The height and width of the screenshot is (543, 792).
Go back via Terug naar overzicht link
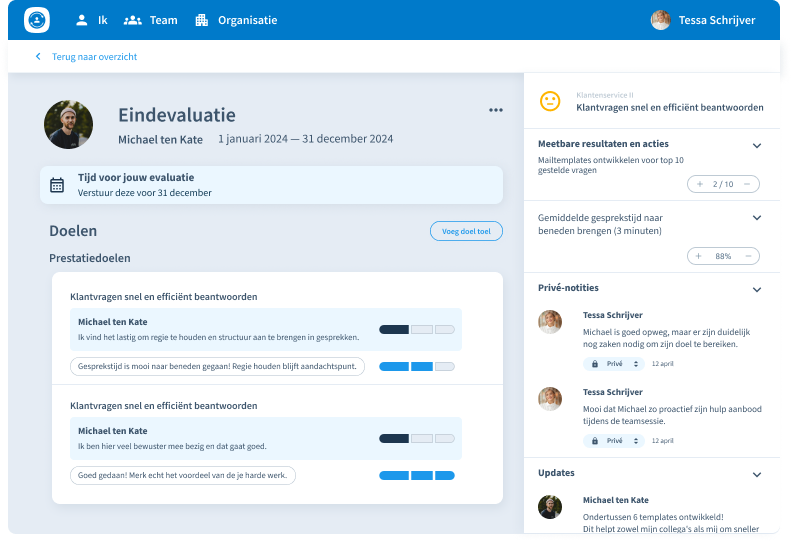(x=94, y=57)
